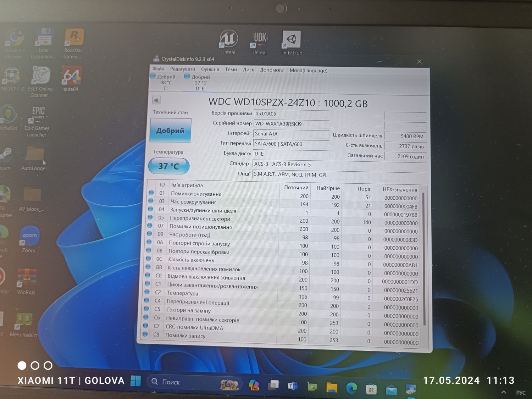Click the 37 °C temperature button
Screen dimensions: 532x399
(168, 166)
